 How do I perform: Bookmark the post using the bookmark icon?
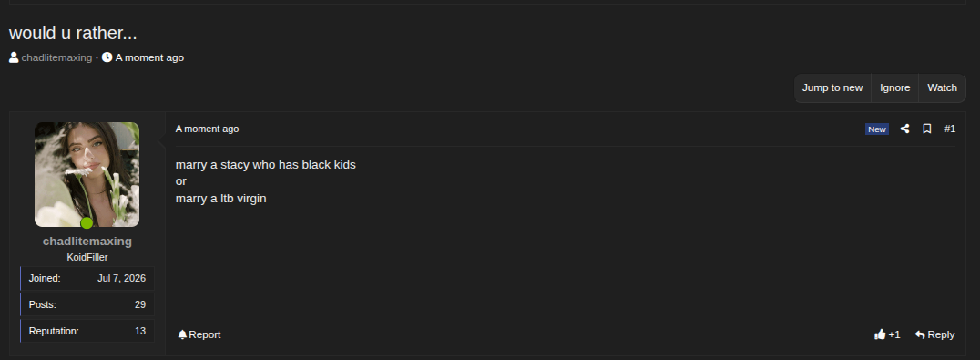coord(927,129)
